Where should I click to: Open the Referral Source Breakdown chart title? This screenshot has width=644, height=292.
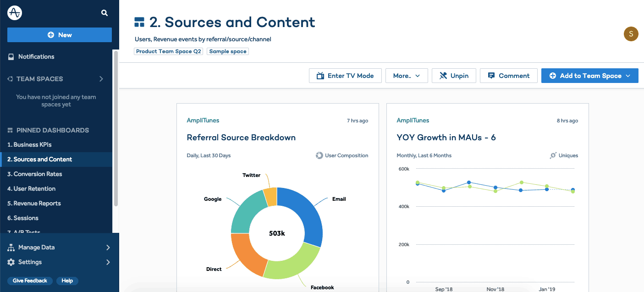click(x=241, y=138)
